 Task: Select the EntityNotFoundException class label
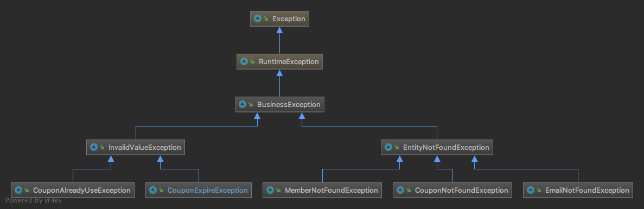(x=446, y=147)
